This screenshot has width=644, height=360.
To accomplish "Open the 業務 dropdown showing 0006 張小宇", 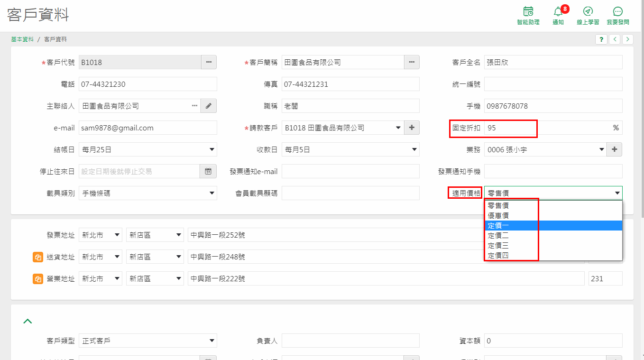I will pos(545,149).
